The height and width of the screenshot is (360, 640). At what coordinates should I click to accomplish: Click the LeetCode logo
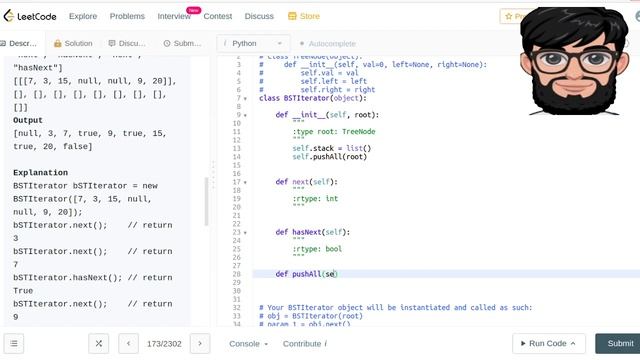[x=30, y=16]
